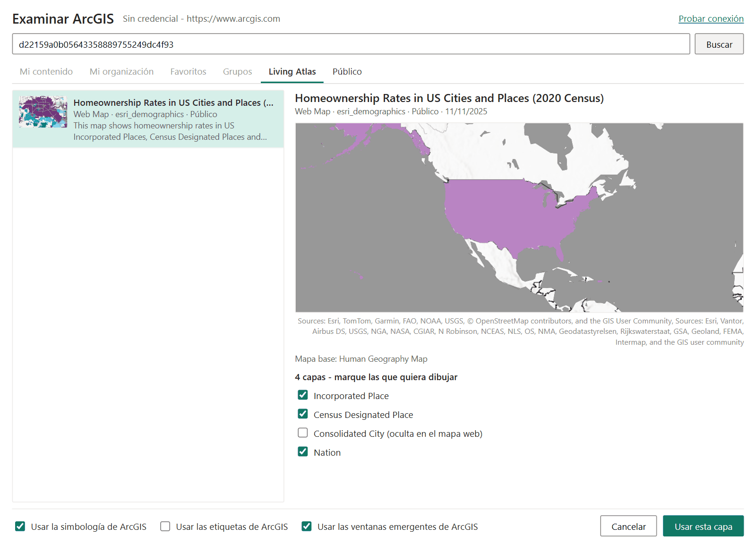Uncheck the Nation layer checkbox

[303, 451]
